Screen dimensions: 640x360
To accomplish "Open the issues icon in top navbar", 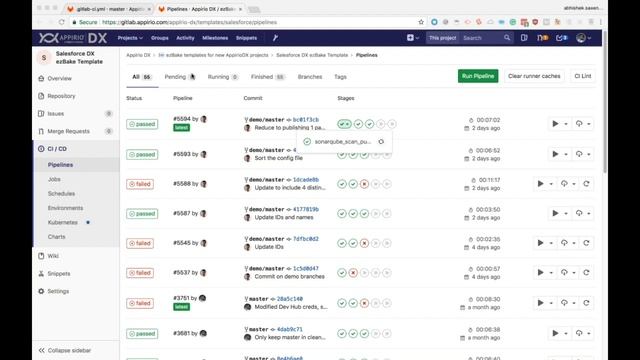I will (x=524, y=38).
